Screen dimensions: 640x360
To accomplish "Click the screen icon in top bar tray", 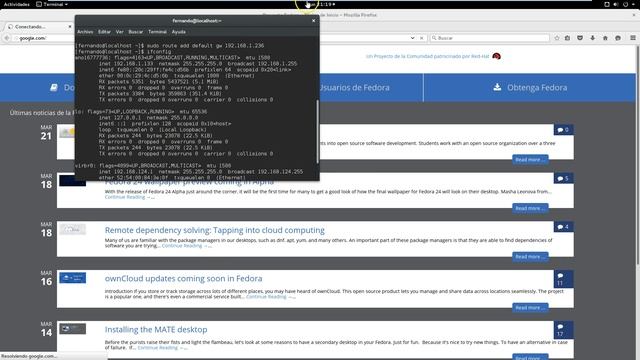I will click(607, 4).
